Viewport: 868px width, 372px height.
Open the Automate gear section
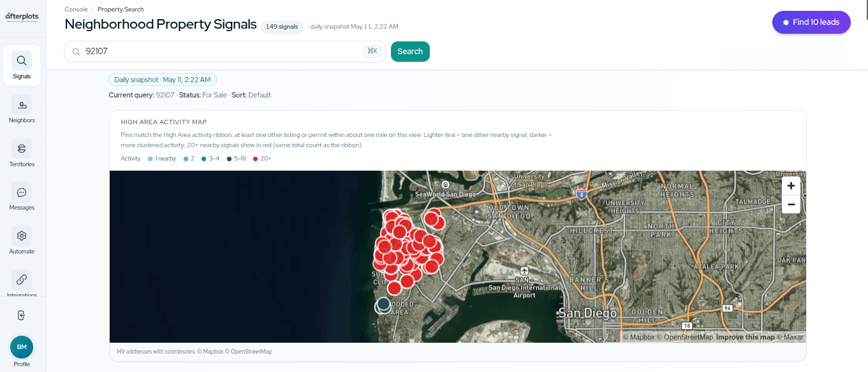[22, 241]
